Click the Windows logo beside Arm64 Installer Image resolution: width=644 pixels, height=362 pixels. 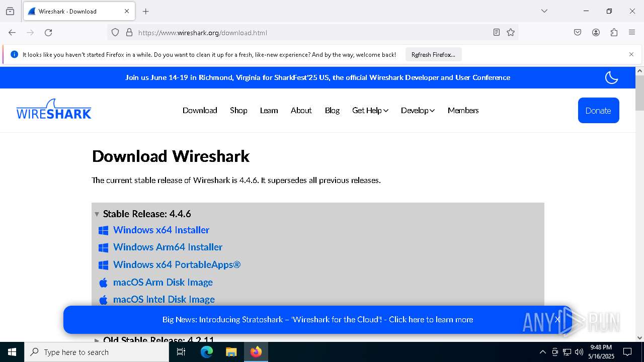click(104, 247)
